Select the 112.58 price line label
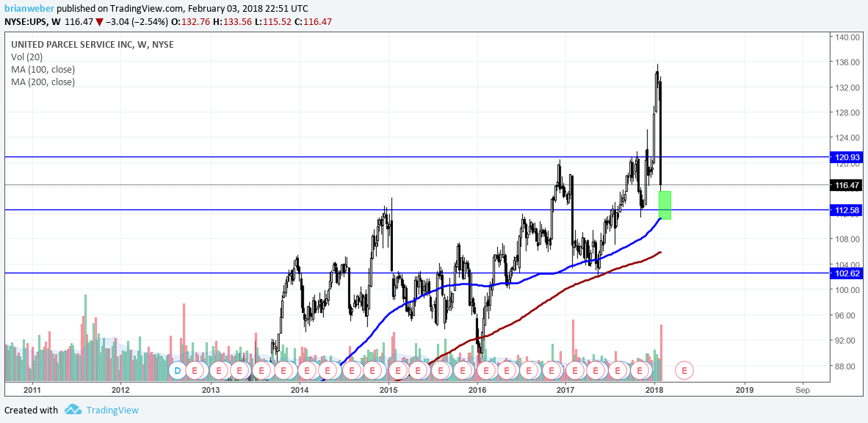 pyautogui.click(x=845, y=210)
